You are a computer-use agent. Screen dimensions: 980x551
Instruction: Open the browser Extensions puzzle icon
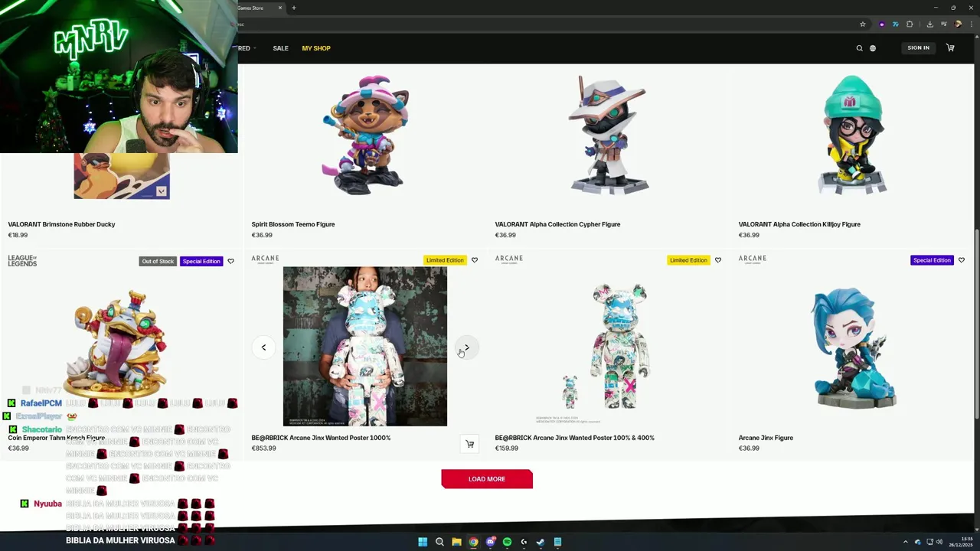pos(910,24)
